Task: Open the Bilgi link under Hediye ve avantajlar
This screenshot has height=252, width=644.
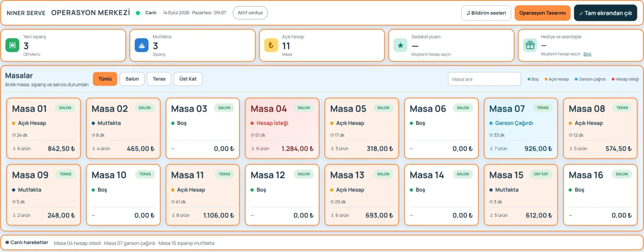Action: (x=587, y=54)
